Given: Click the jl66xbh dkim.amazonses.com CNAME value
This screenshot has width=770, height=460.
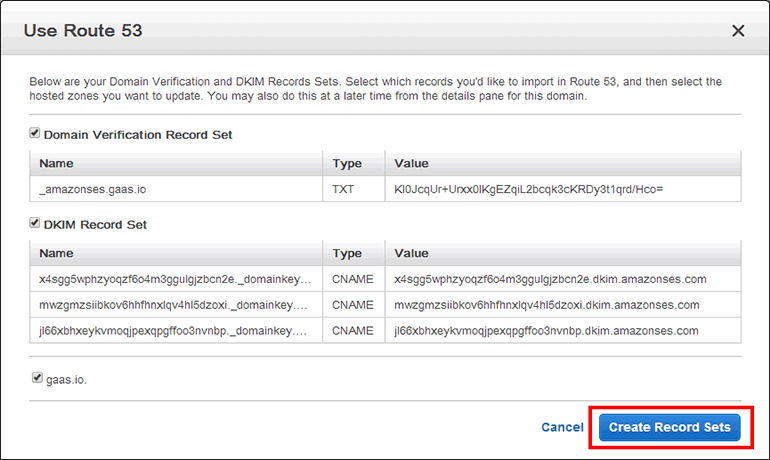Looking at the screenshot, I should tap(546, 330).
